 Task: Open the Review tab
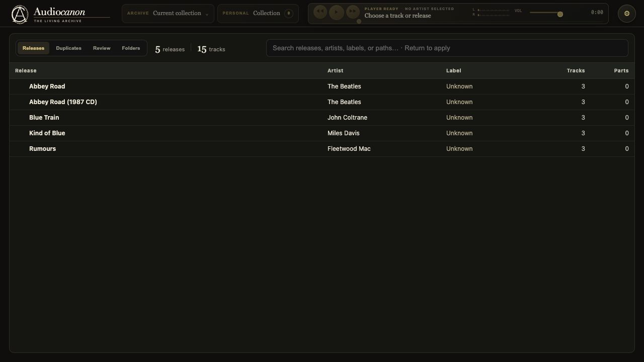pyautogui.click(x=102, y=48)
